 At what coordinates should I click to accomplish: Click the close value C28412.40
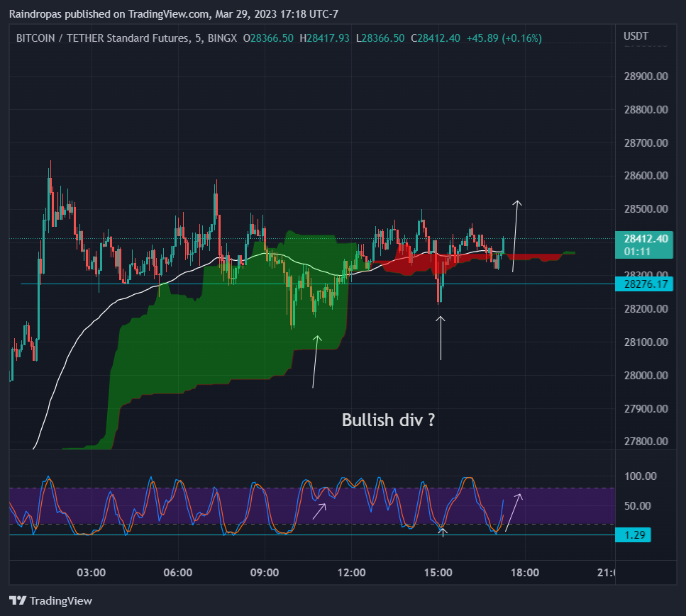pyautogui.click(x=436, y=38)
